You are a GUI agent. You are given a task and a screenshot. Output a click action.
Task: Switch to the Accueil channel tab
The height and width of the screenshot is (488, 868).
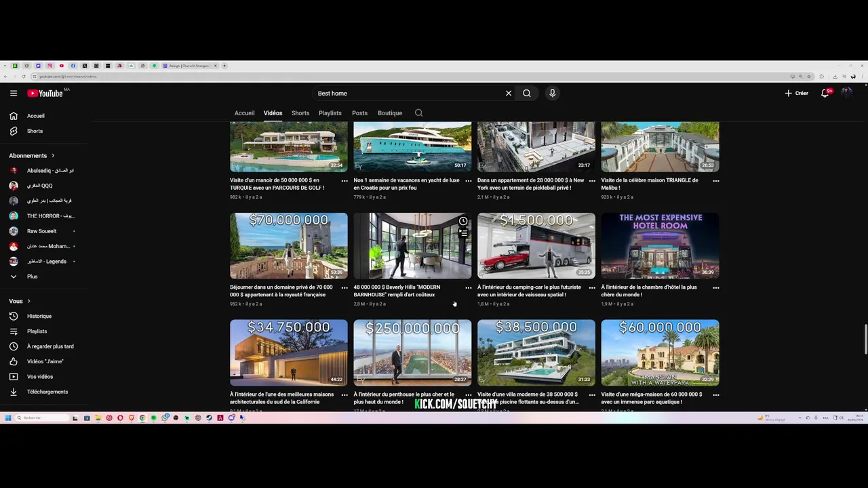(x=244, y=113)
